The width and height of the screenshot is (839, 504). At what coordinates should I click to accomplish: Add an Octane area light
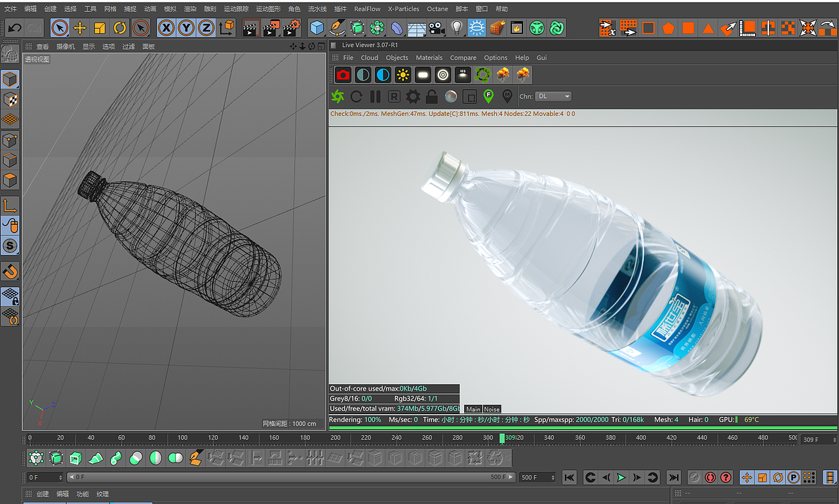point(423,75)
